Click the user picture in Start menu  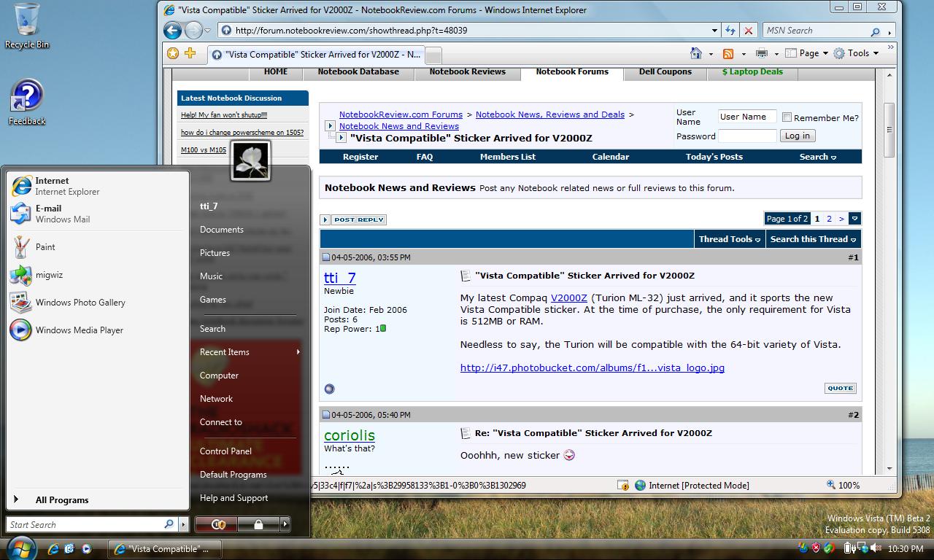pos(251,160)
